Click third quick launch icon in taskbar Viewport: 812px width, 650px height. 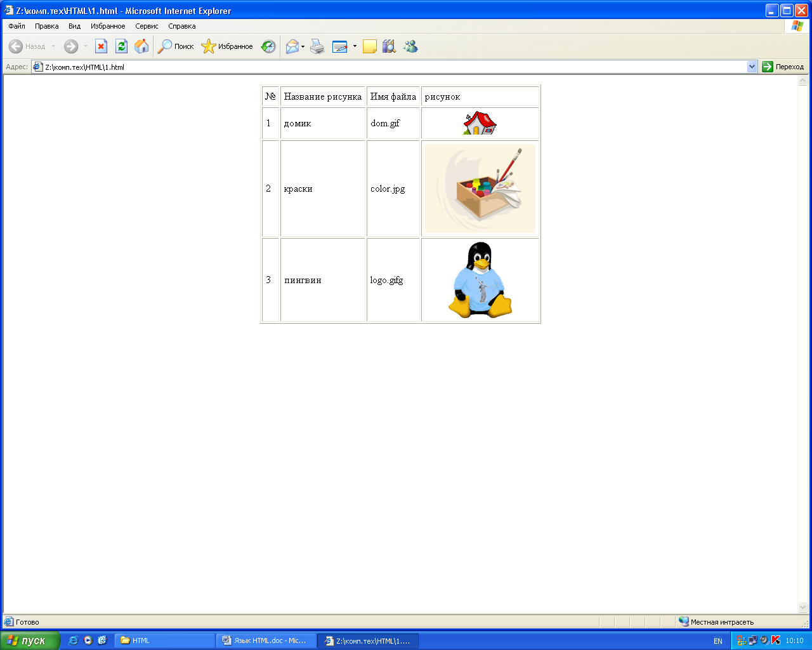pyautogui.click(x=102, y=640)
